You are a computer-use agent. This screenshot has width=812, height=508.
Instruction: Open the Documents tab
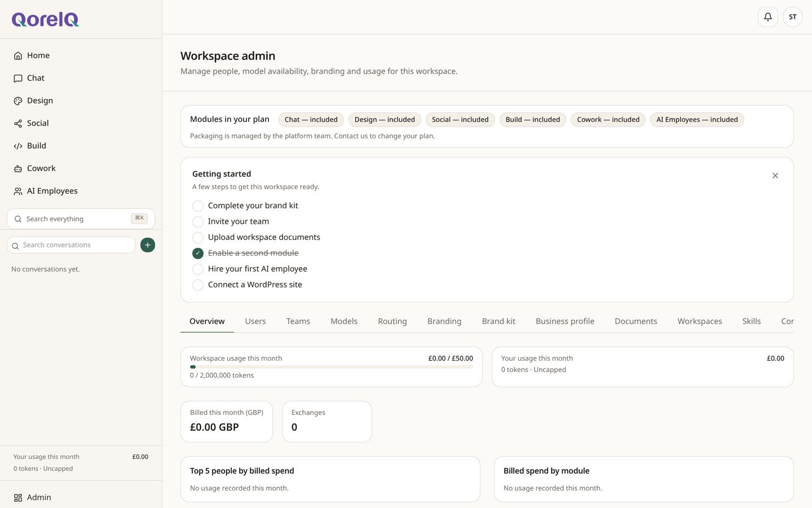[636, 321]
